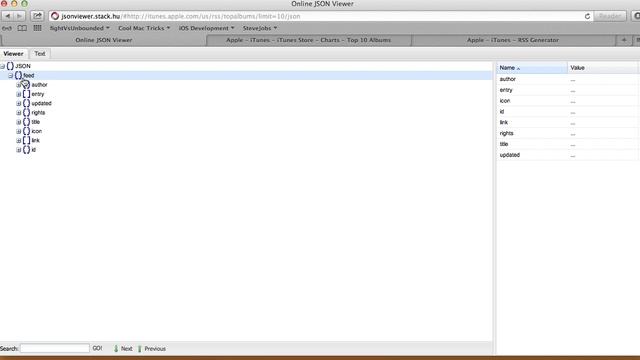Select the icon object braces icon
Viewport: 640px width, 360px height.
(27, 131)
